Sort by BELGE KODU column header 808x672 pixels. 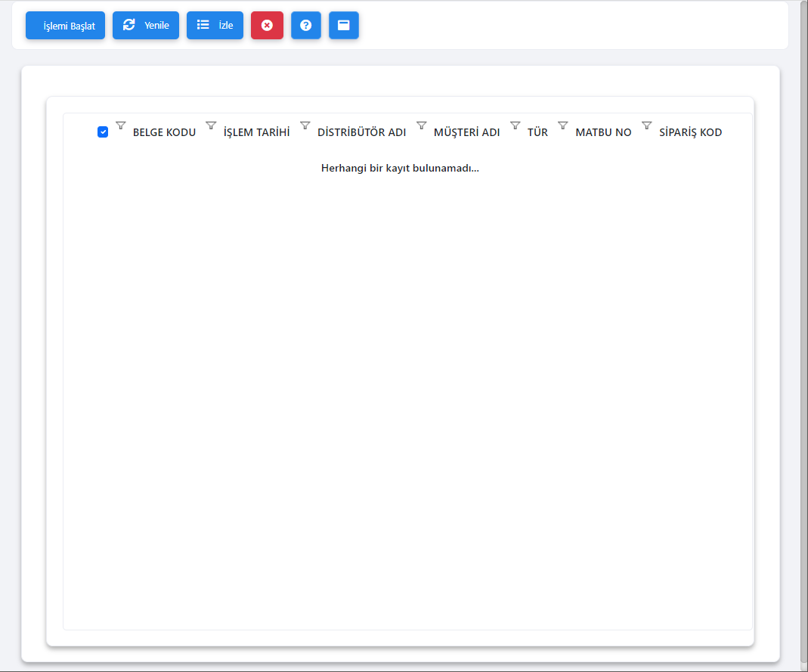click(164, 133)
